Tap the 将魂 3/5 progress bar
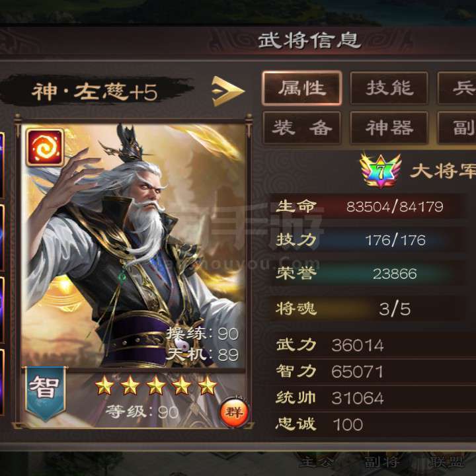Viewport: 476px width, 476px height. point(368,309)
